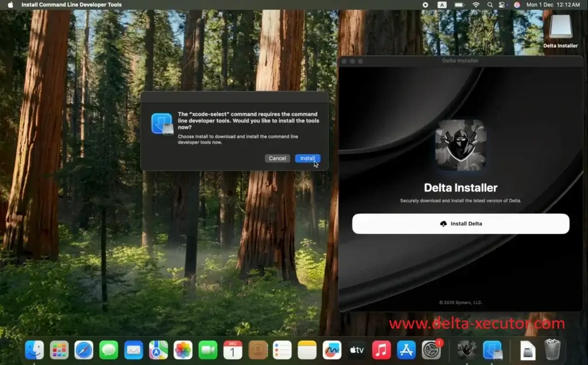Open Maps from the Dock
The width and height of the screenshot is (588, 365).
pyautogui.click(x=158, y=350)
